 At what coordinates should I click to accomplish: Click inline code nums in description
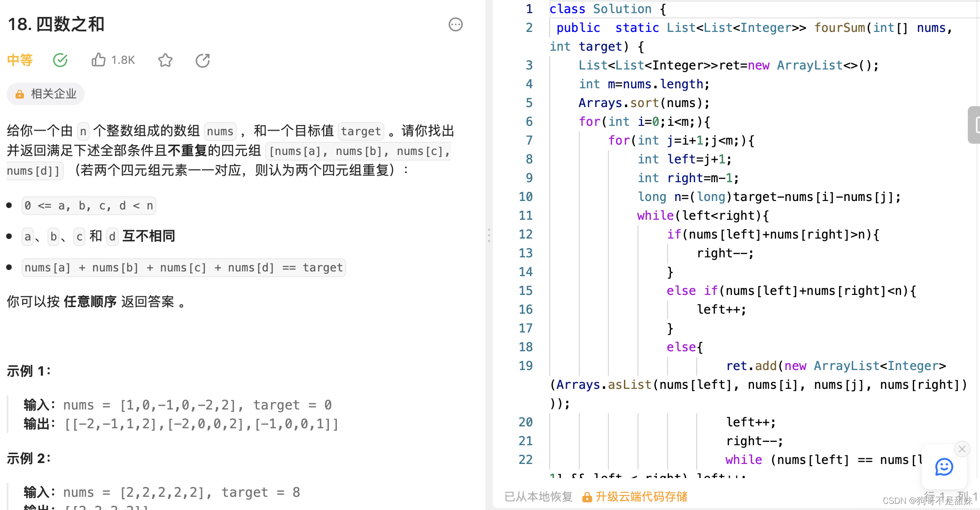tap(220, 131)
